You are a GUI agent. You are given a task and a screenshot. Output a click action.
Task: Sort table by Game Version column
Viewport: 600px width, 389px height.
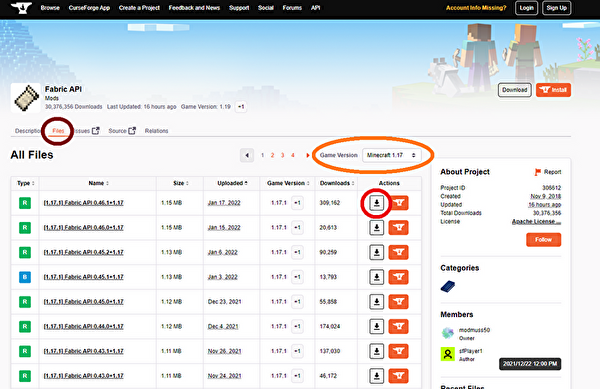coord(288,183)
